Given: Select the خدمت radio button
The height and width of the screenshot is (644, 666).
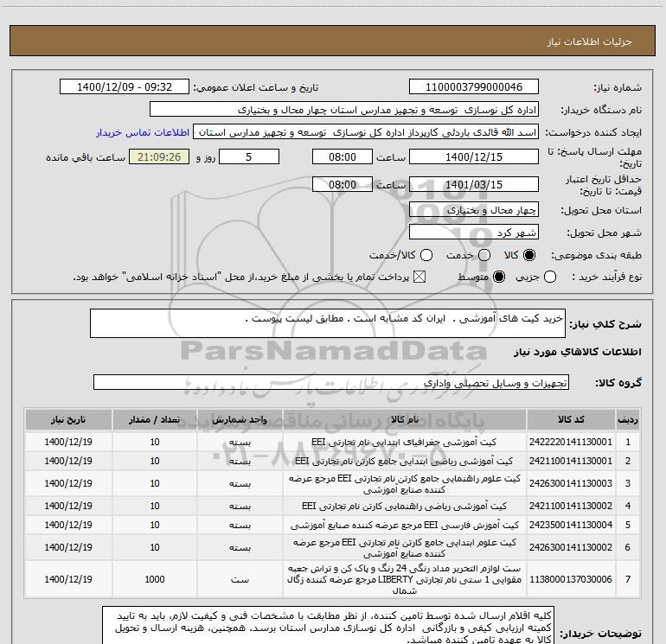Looking at the screenshot, I should (484, 255).
